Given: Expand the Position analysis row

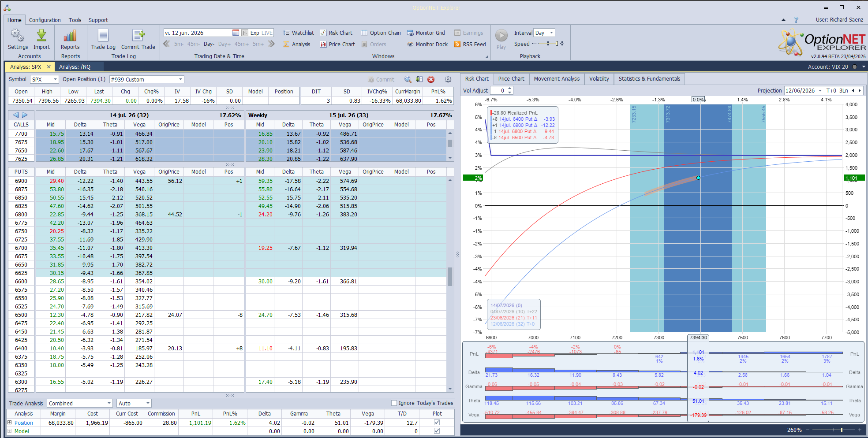Looking at the screenshot, I should click(x=9, y=422).
